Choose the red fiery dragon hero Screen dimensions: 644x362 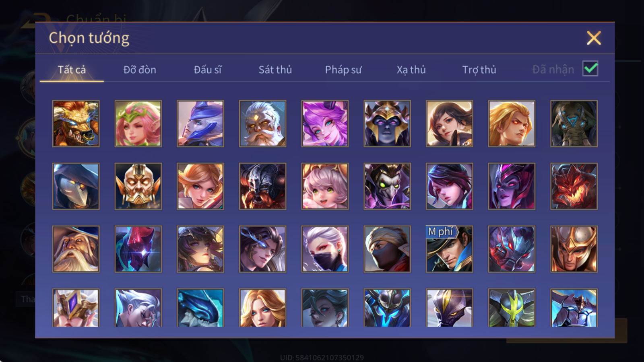tap(574, 186)
